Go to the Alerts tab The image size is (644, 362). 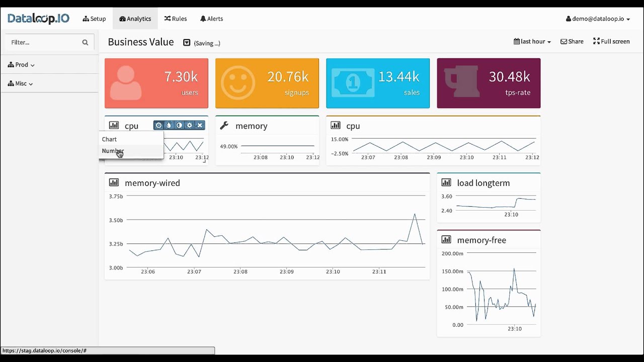coord(211,19)
